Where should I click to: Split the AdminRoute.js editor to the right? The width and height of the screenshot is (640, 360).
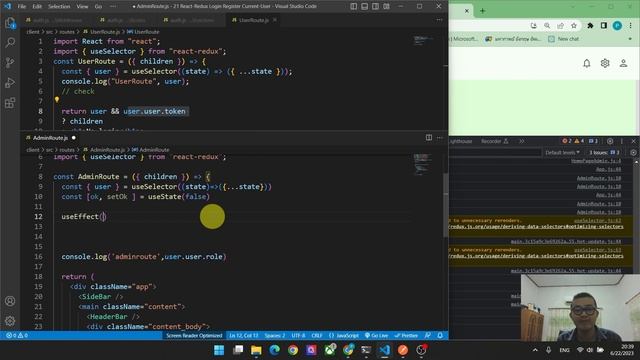coord(429,138)
